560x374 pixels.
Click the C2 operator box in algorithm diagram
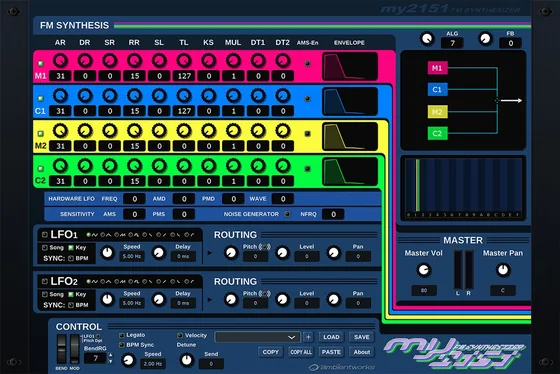pyautogui.click(x=438, y=133)
